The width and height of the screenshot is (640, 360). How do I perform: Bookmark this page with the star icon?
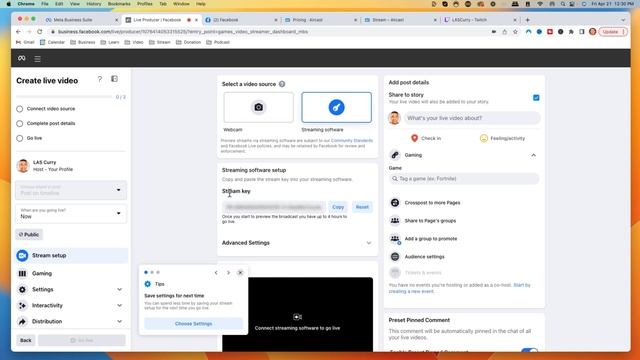point(516,32)
